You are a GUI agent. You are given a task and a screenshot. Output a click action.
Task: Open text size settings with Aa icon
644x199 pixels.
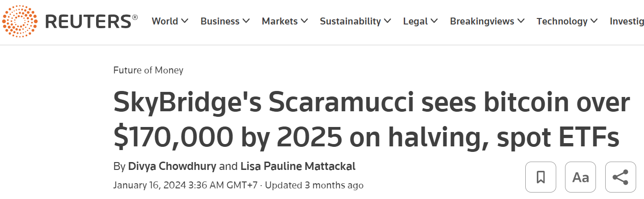pos(580,177)
